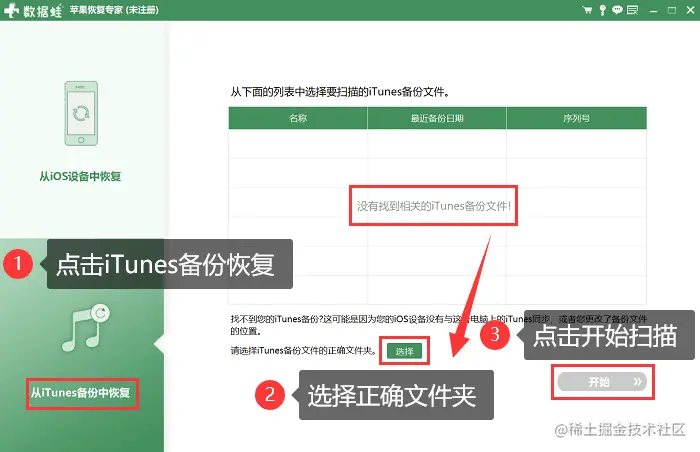Select the music note iTunes backup icon
Viewport: 700px width, 452px height.
click(x=86, y=328)
